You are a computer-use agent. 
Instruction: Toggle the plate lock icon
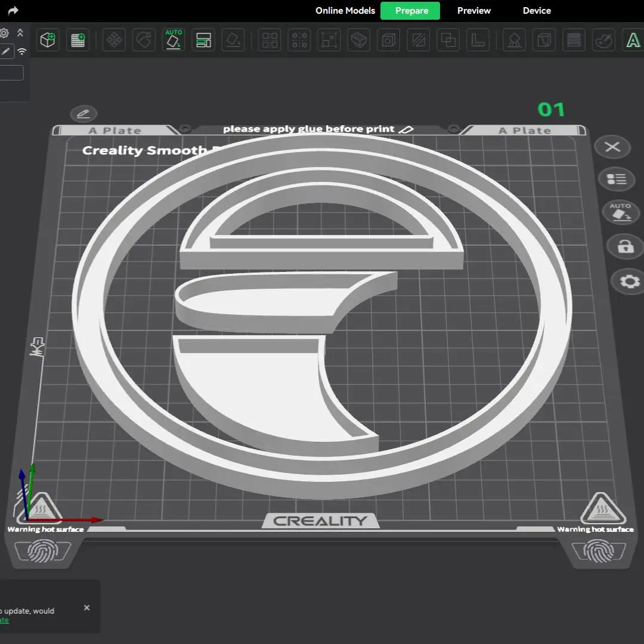coord(625,246)
